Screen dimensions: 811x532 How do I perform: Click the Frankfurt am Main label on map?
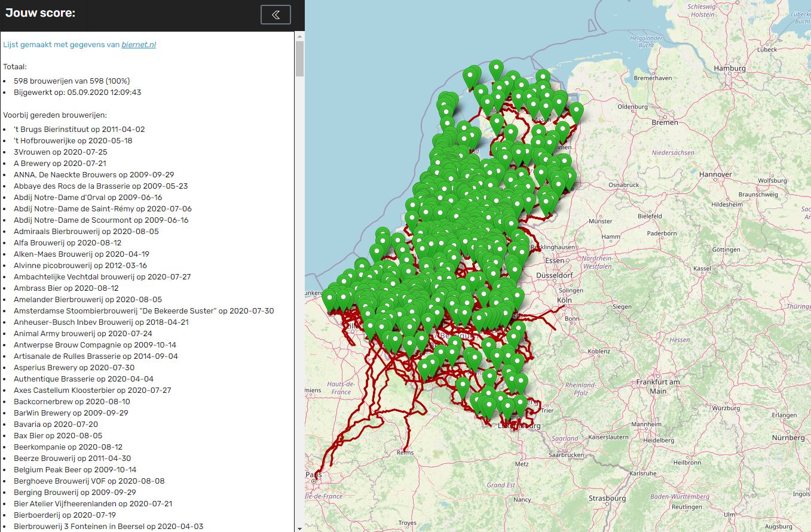tap(658, 386)
